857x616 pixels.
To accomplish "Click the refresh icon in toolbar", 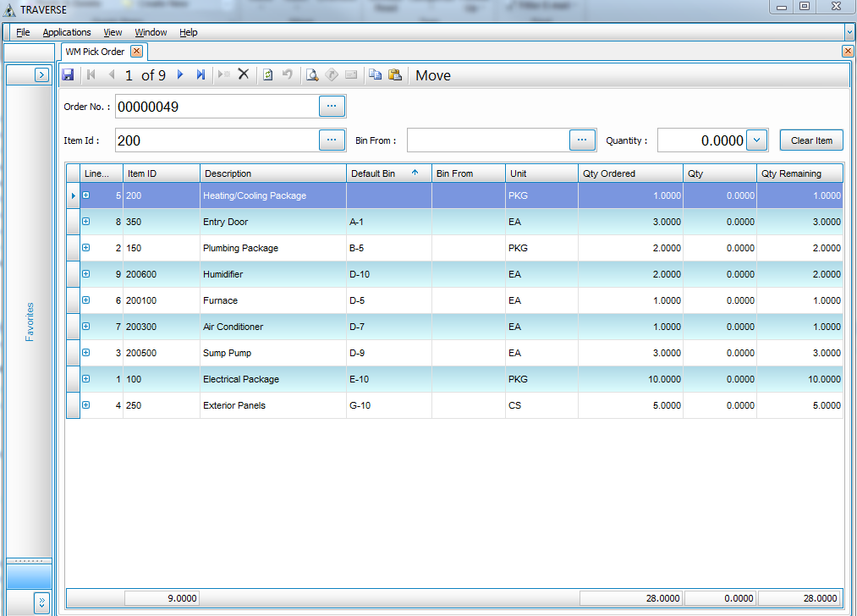I will pyautogui.click(x=268, y=74).
